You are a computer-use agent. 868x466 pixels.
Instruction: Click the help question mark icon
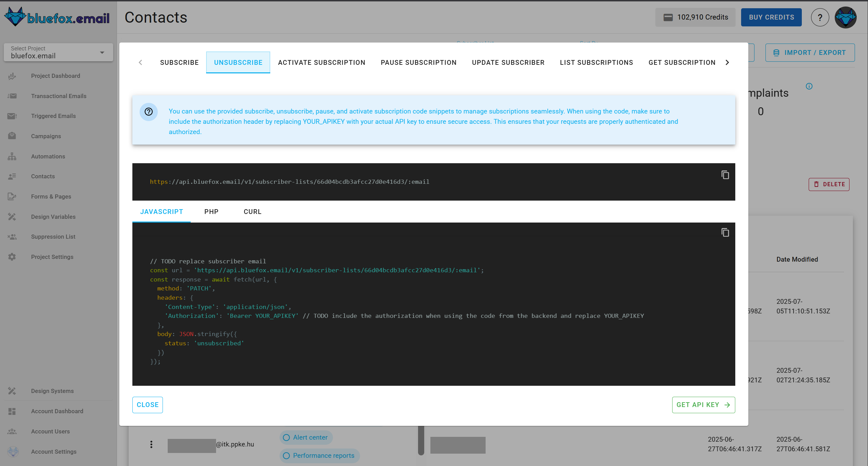pyautogui.click(x=820, y=17)
